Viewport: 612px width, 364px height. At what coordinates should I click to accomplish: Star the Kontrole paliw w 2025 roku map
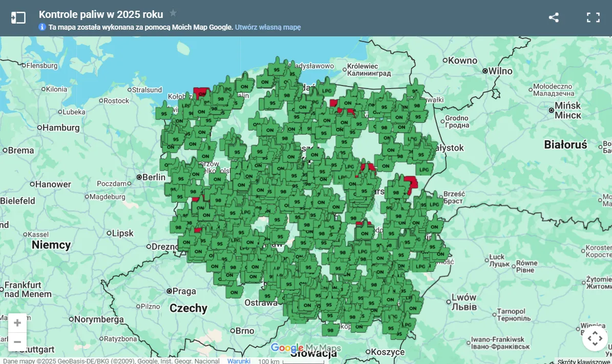pos(173,13)
